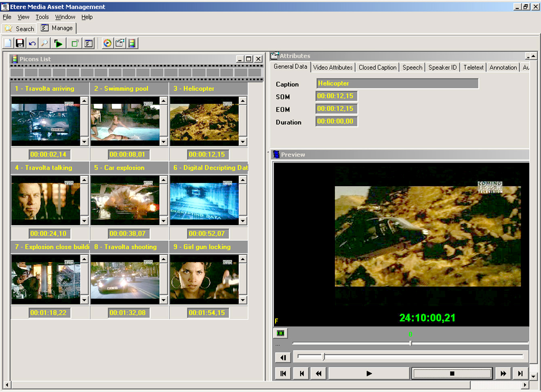Click the Save floppy disk icon
The height and width of the screenshot is (392, 541).
click(20, 43)
